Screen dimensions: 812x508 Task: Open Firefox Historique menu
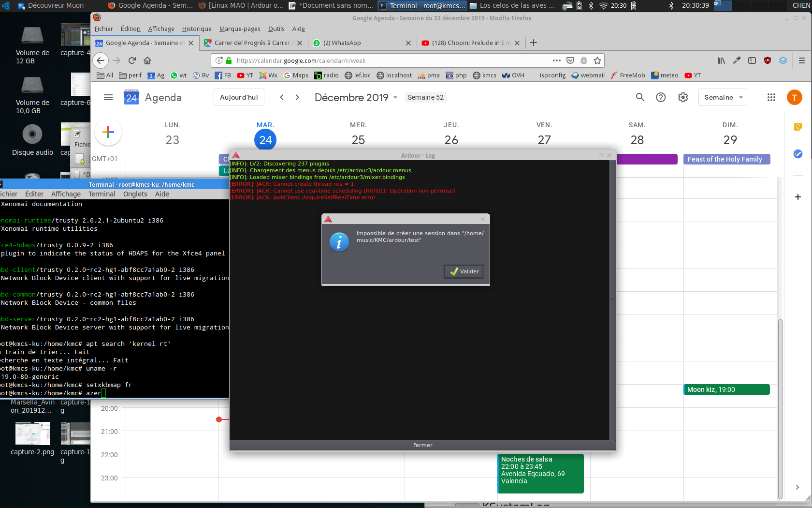click(x=197, y=29)
